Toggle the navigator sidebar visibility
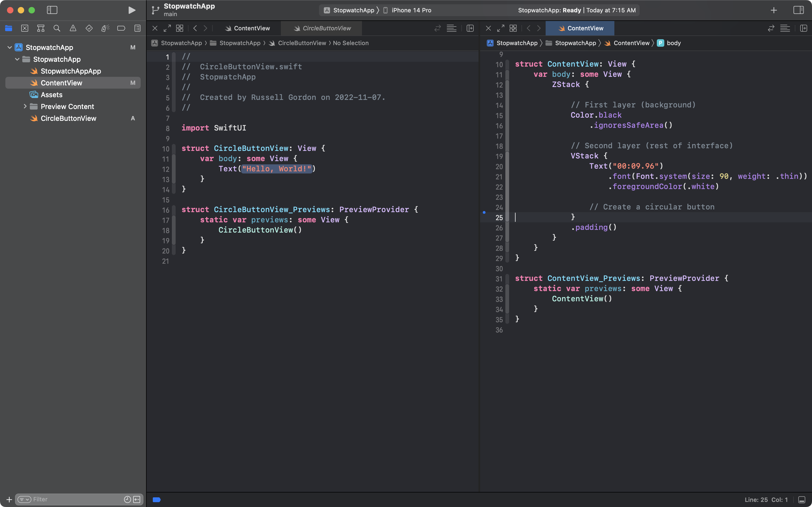 point(52,10)
